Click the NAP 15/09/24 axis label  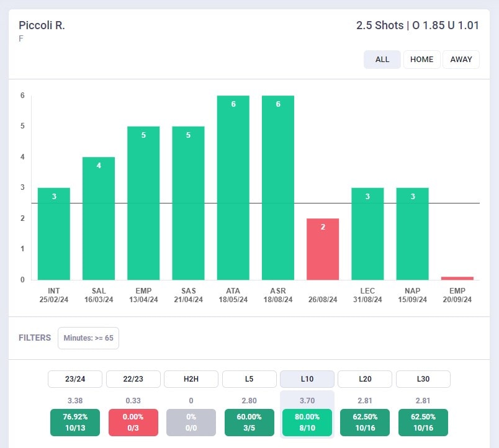click(413, 295)
